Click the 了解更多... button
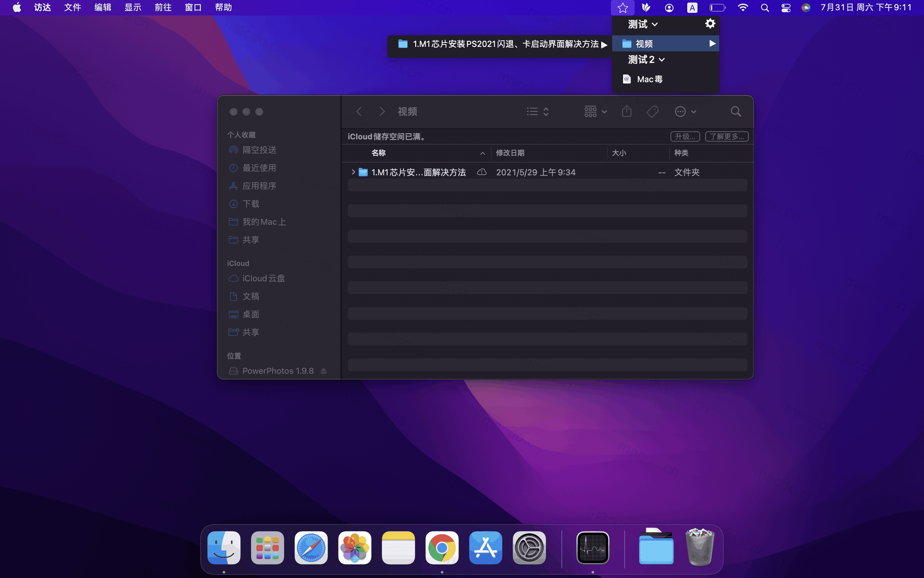Screen dimensions: 924x578 [x=727, y=136]
